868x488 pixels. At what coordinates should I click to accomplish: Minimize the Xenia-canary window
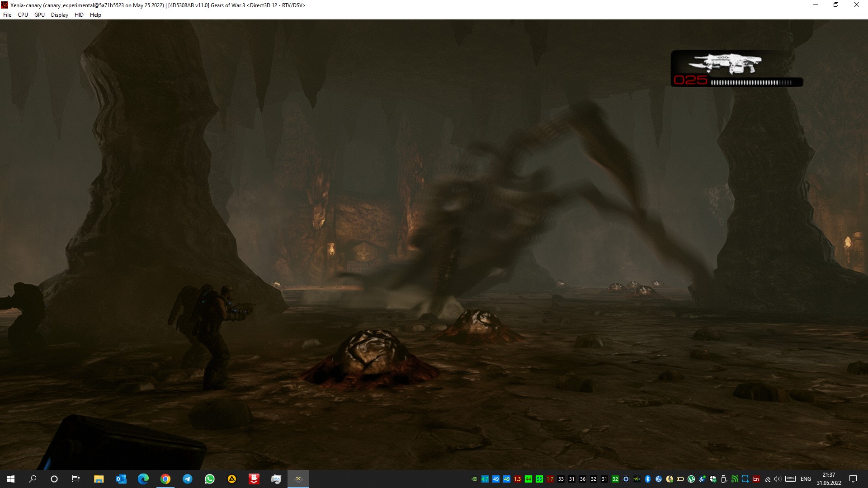pos(815,5)
